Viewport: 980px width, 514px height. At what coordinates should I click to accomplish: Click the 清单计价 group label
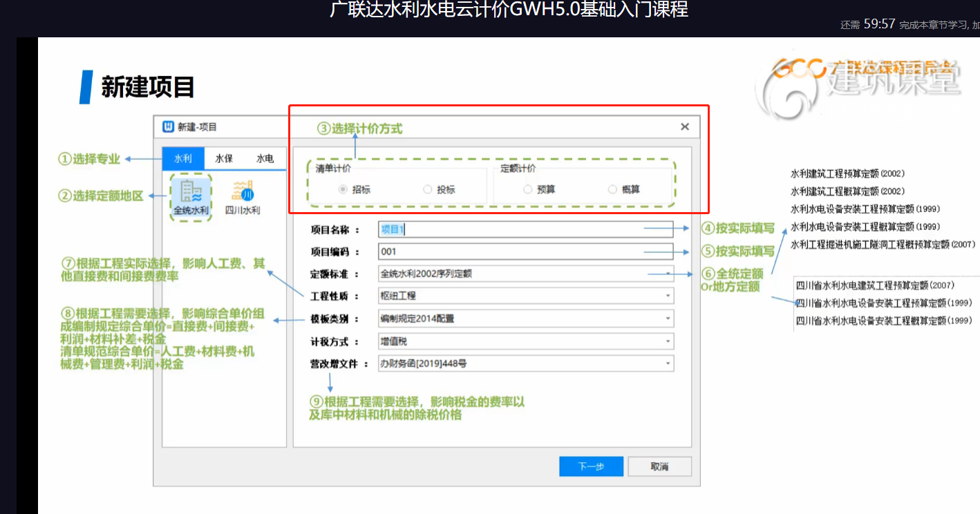[x=333, y=168]
